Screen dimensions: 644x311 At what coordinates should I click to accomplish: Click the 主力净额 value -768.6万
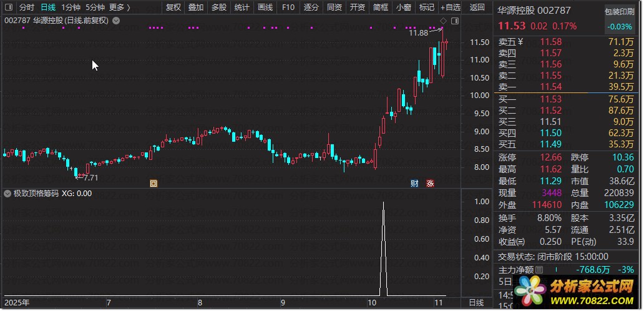click(593, 270)
